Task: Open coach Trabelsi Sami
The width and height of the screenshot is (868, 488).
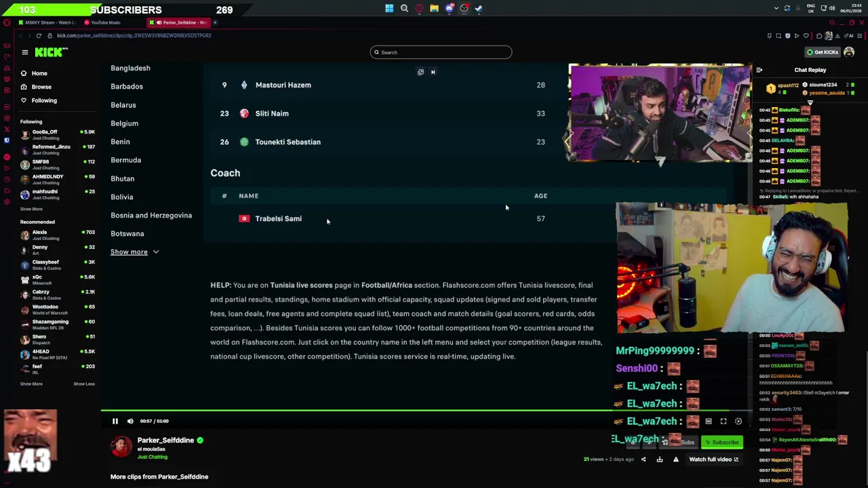Action: tap(278, 219)
